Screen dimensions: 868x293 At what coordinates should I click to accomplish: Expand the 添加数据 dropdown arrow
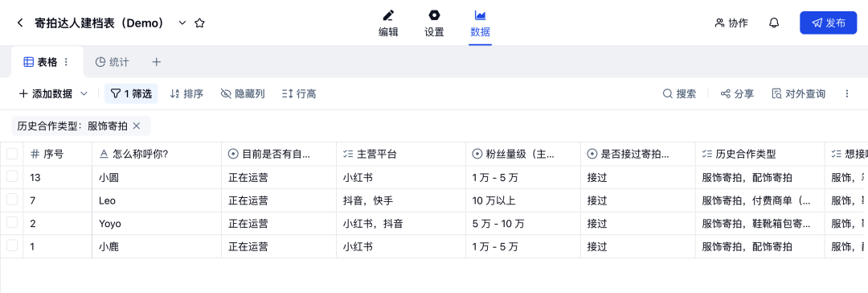(x=84, y=94)
